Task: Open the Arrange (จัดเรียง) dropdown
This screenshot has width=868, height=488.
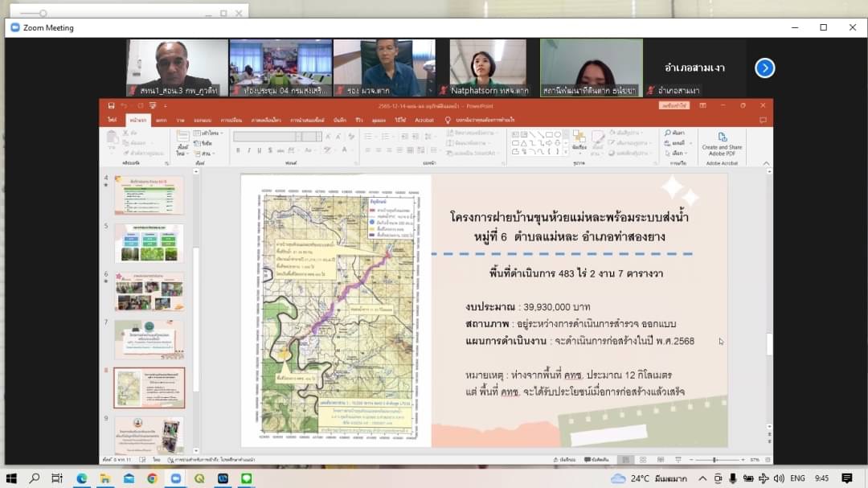Action: click(579, 141)
